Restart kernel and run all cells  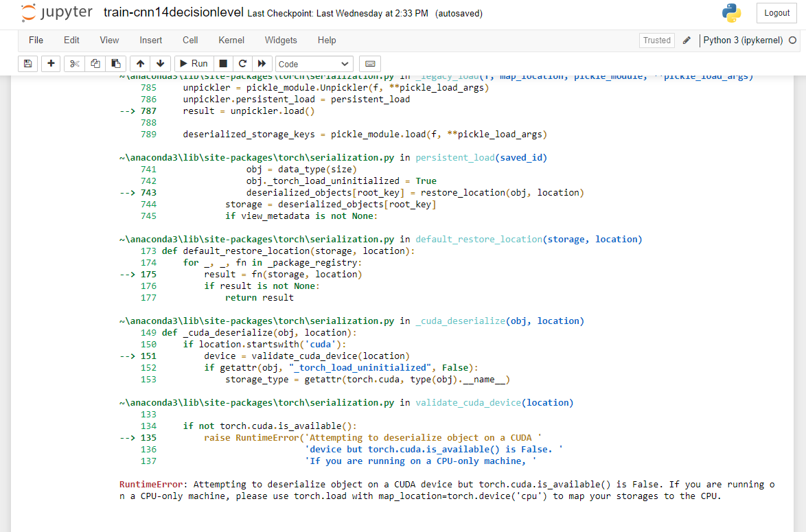(262, 63)
